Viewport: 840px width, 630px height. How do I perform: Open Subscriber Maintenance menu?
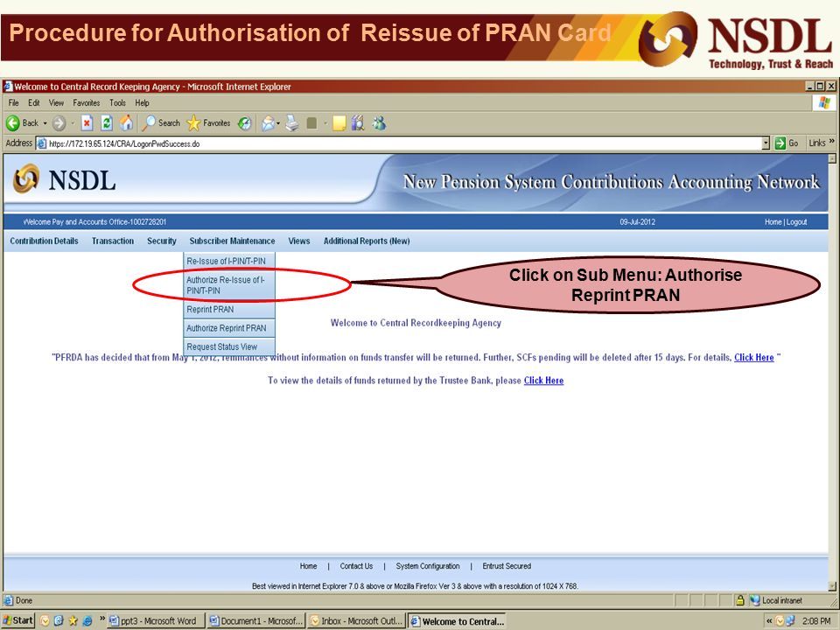pyautogui.click(x=232, y=241)
